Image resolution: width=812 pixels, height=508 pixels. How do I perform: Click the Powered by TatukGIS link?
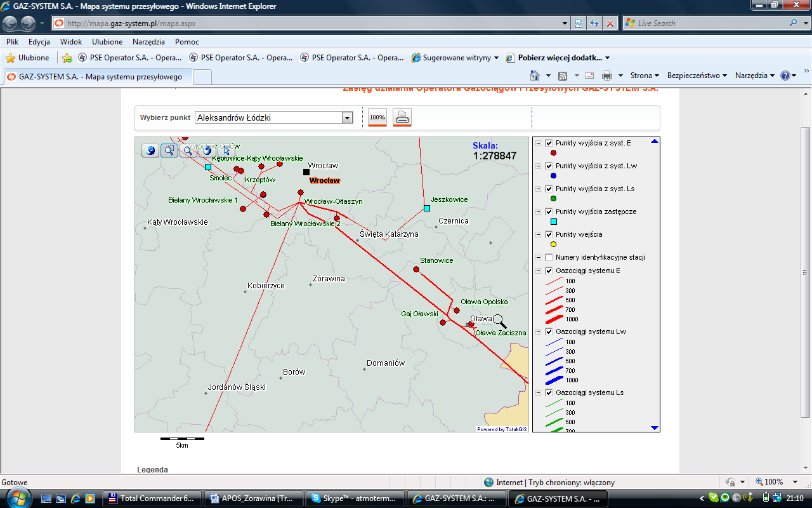[502, 429]
